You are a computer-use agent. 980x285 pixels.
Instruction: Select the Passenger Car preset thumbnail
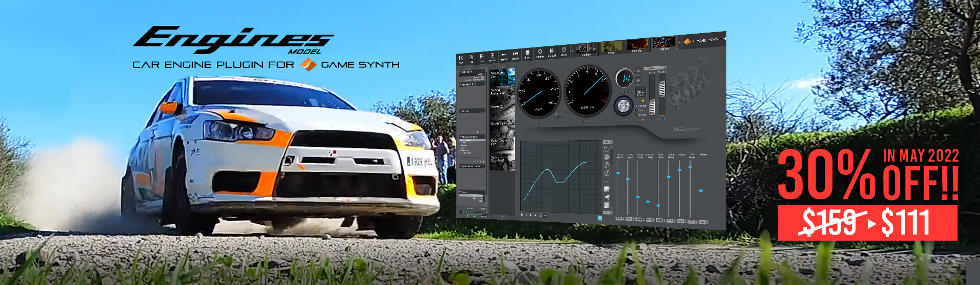(502, 77)
